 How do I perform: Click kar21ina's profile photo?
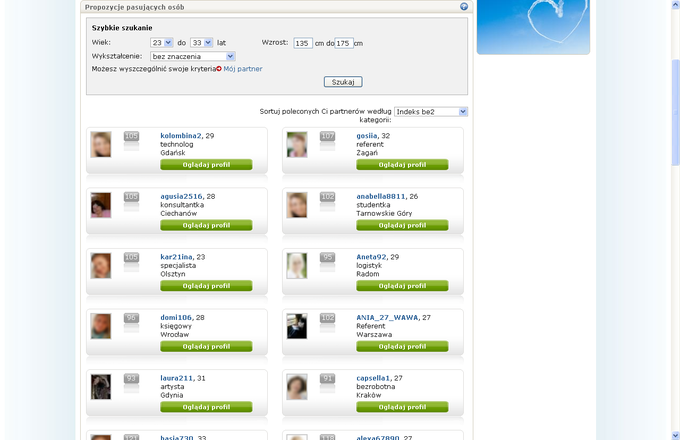[x=101, y=266]
